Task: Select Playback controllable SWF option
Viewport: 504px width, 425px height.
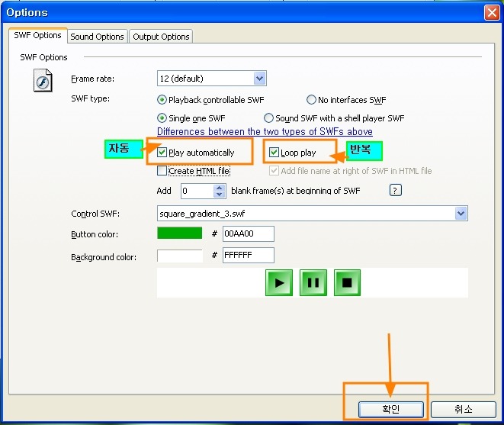Action: [x=162, y=100]
